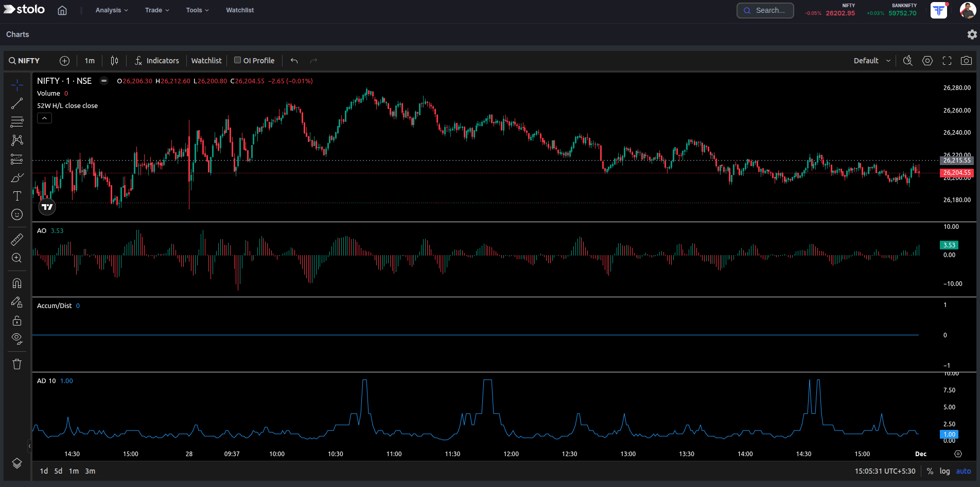Select the crosshair cursor tool
Image resolution: width=980 pixels, height=487 pixels.
tap(17, 85)
